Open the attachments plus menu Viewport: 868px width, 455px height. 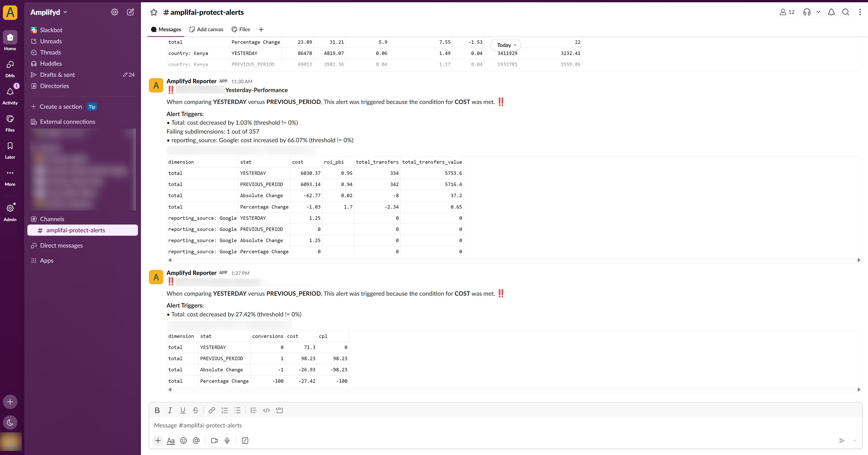(158, 440)
